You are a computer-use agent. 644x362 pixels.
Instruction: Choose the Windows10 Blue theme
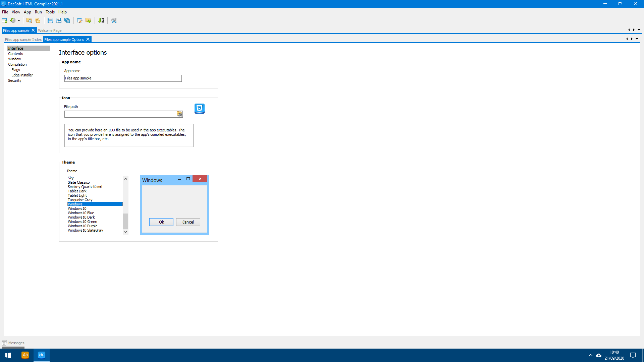point(95,213)
